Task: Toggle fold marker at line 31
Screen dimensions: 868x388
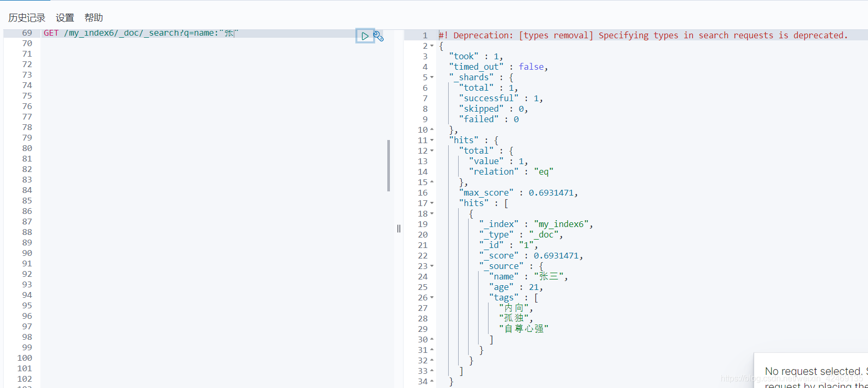Action: 432,350
